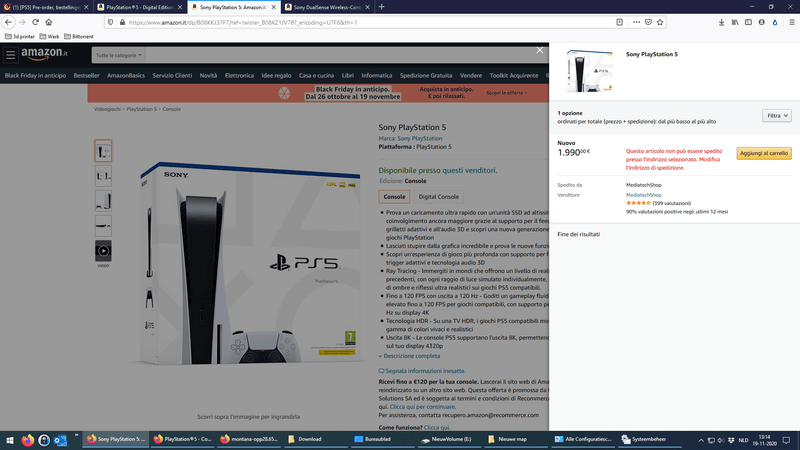Show sidebars icon in Firefox toolbar
The height and width of the screenshot is (450, 800).
[x=748, y=22]
